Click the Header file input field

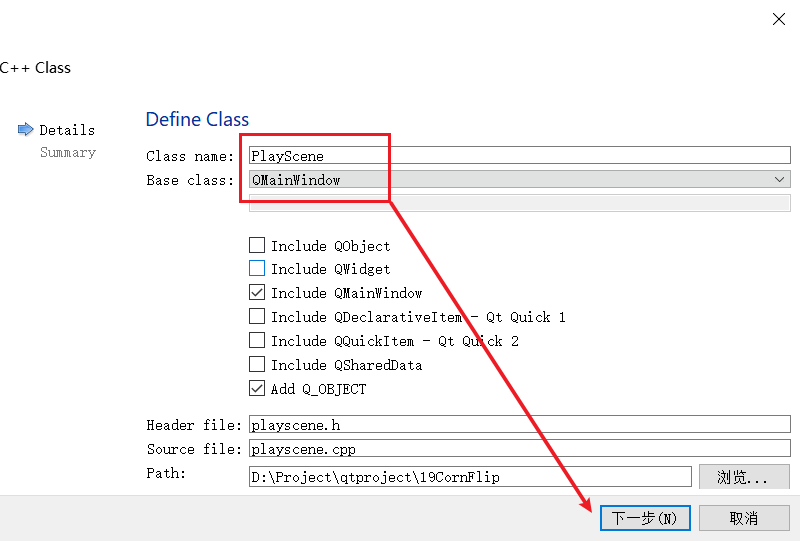[520, 425]
